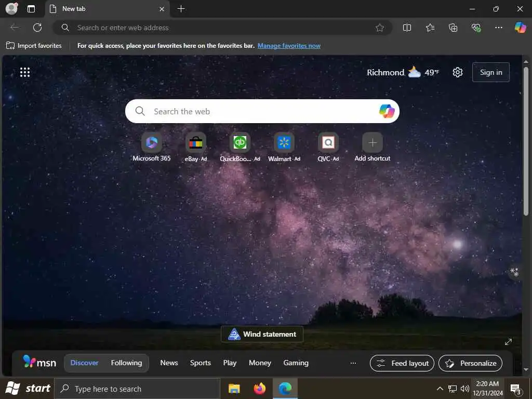Click the Edge taskbar icon

click(x=285, y=389)
